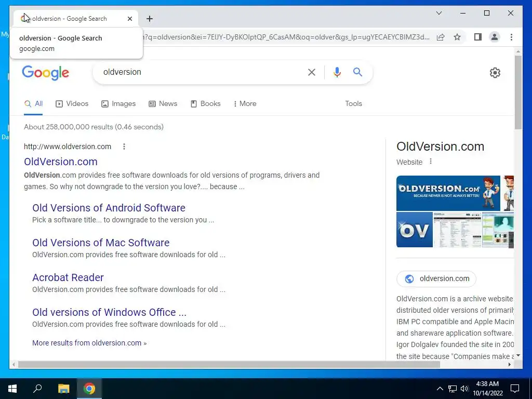Image resolution: width=532 pixels, height=399 pixels.
Task: Open search Tools
Action: pos(353,104)
